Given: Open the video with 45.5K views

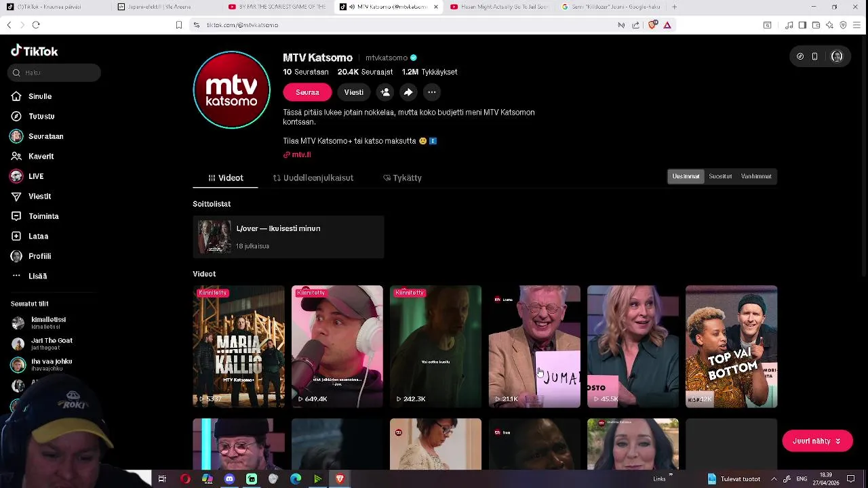Looking at the screenshot, I should [x=633, y=346].
